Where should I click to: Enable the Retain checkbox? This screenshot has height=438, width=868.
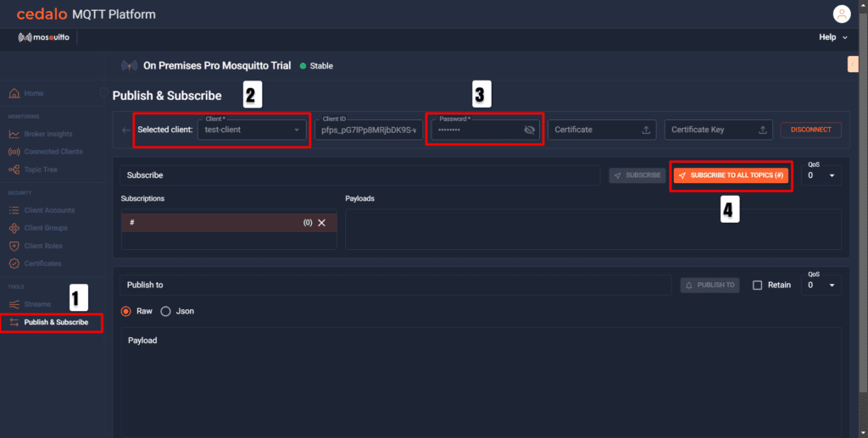[757, 285]
